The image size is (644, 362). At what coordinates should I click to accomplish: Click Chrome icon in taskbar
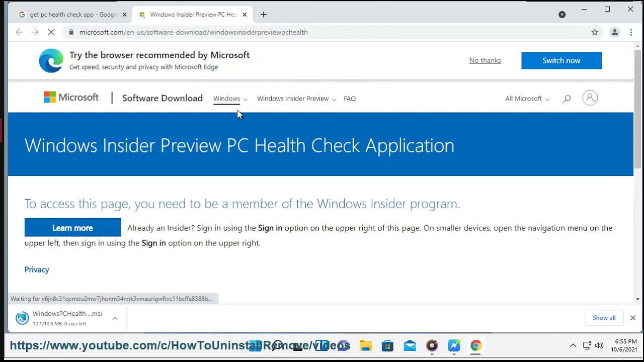(x=476, y=345)
